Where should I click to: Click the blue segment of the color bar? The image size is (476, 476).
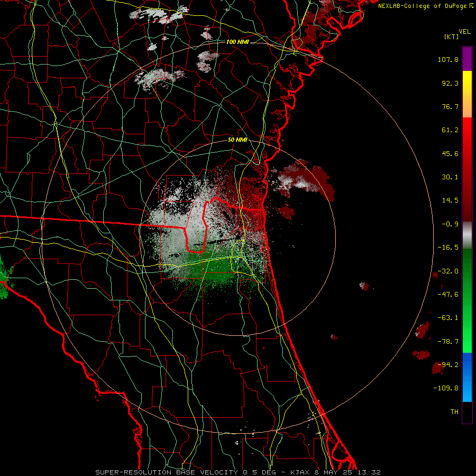(x=467, y=377)
